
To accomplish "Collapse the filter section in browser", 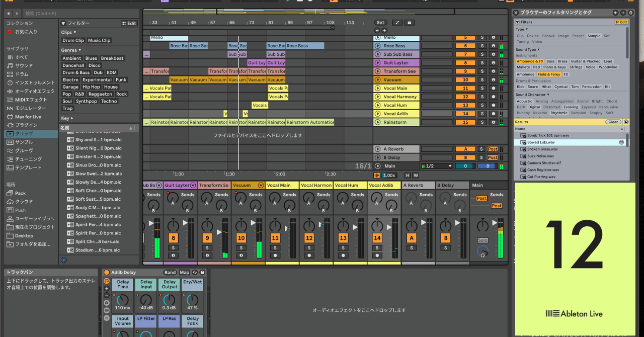I will pyautogui.click(x=63, y=23).
